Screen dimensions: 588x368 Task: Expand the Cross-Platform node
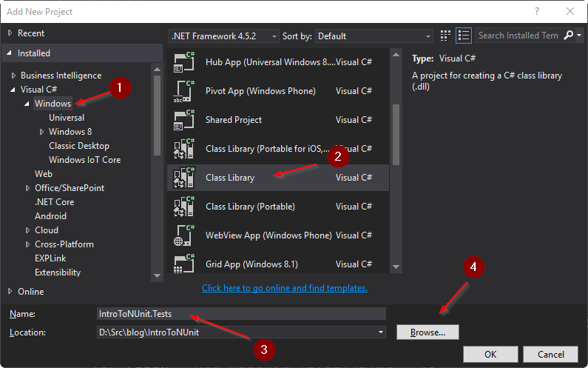tap(27, 244)
